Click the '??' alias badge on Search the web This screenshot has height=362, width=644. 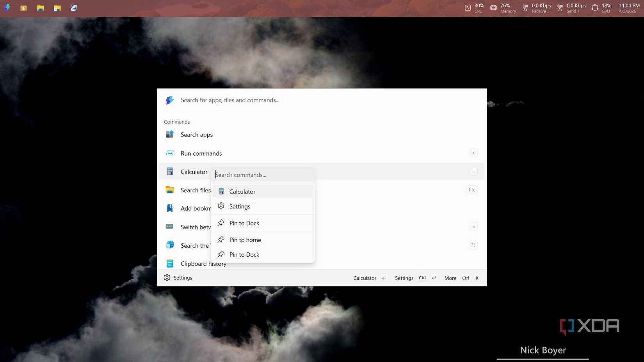click(x=473, y=245)
